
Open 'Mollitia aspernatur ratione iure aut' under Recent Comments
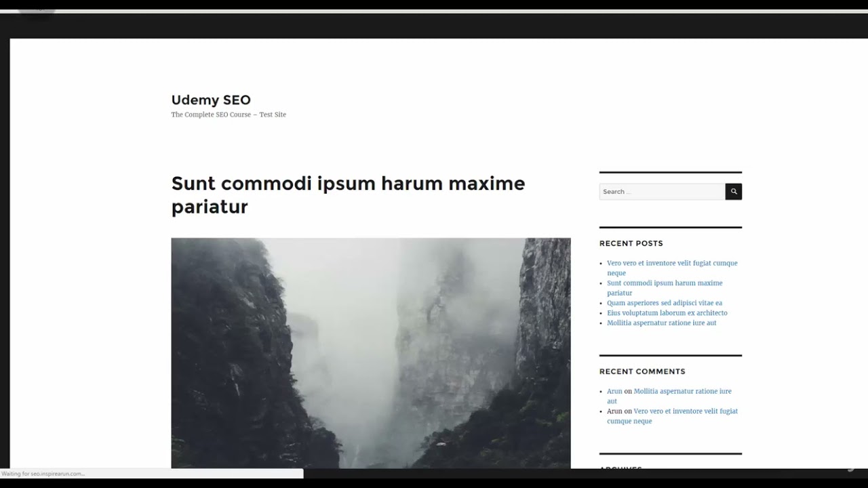point(682,392)
